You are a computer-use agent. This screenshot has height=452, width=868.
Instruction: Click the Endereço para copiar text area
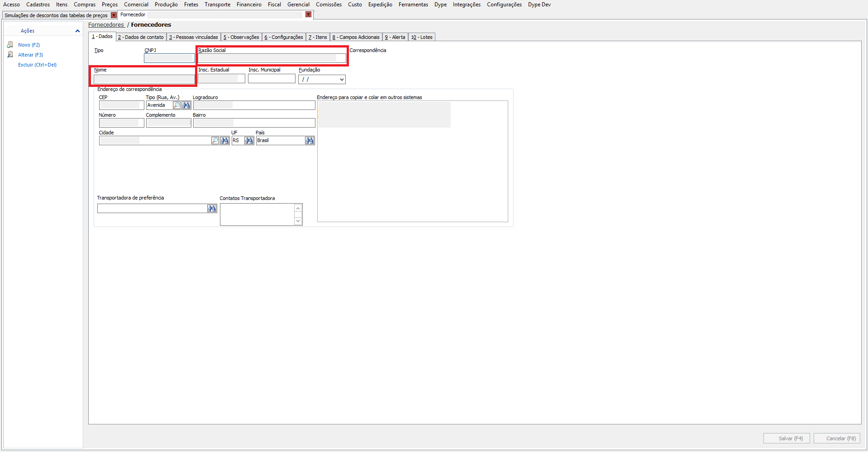[413, 161]
